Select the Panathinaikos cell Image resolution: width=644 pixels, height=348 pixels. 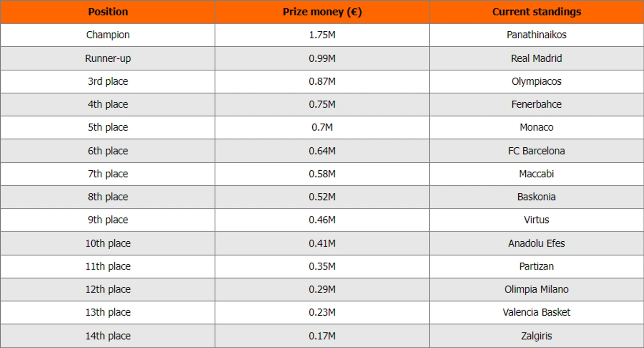pyautogui.click(x=536, y=35)
